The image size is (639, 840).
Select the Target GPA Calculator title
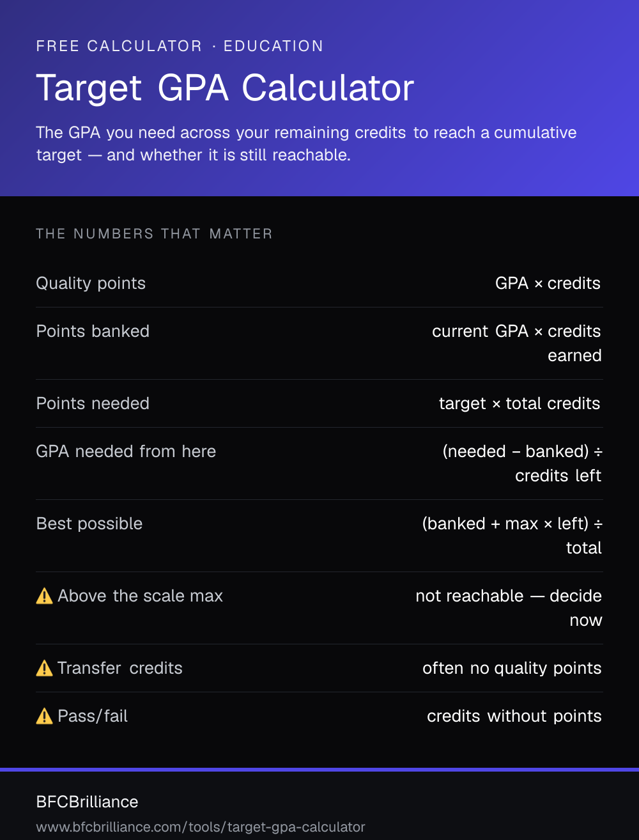pos(225,88)
